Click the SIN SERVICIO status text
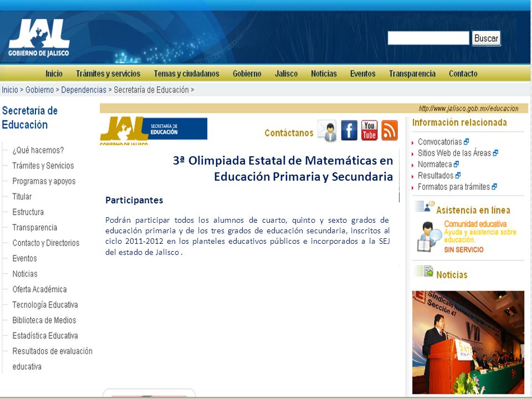 [464, 250]
